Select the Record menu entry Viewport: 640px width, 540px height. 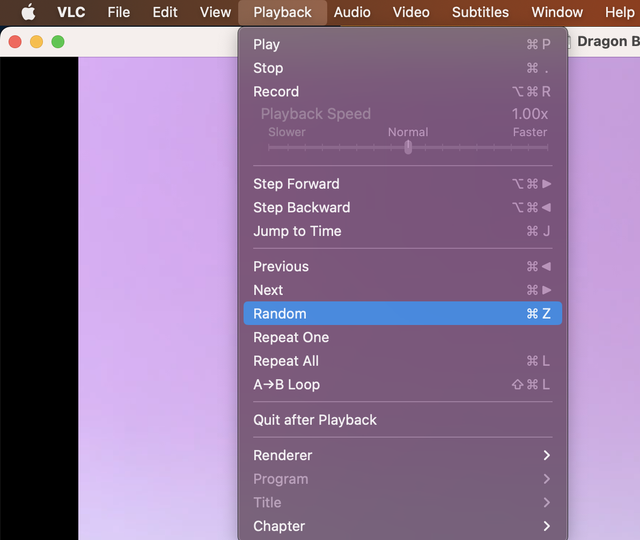(402, 91)
